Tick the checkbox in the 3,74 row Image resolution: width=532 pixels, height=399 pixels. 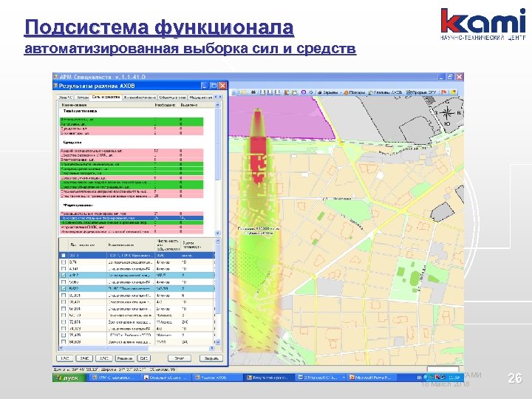click(x=64, y=262)
